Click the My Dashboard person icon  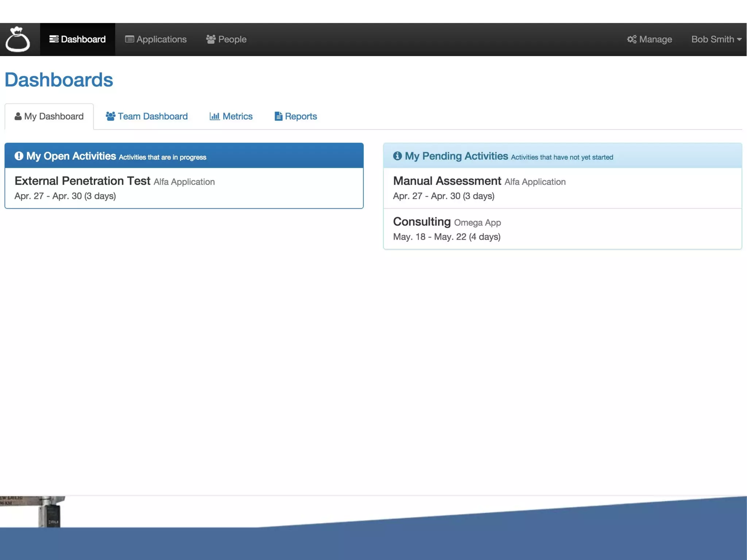(x=18, y=116)
